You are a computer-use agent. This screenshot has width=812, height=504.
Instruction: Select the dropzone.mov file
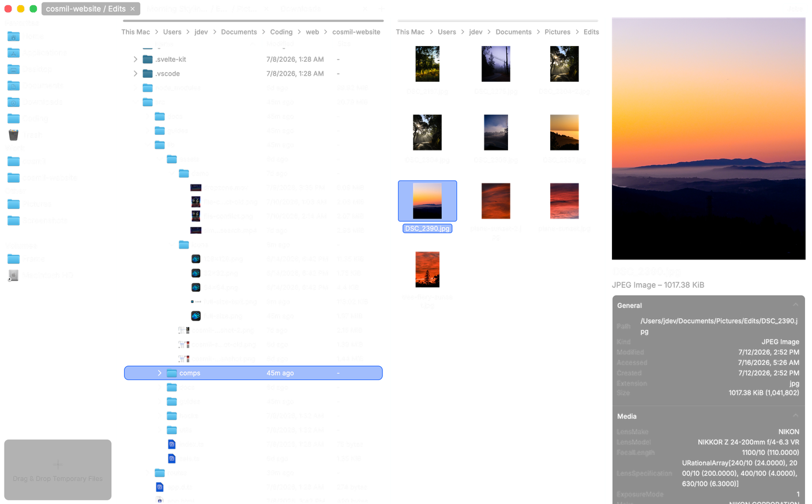tap(196, 187)
